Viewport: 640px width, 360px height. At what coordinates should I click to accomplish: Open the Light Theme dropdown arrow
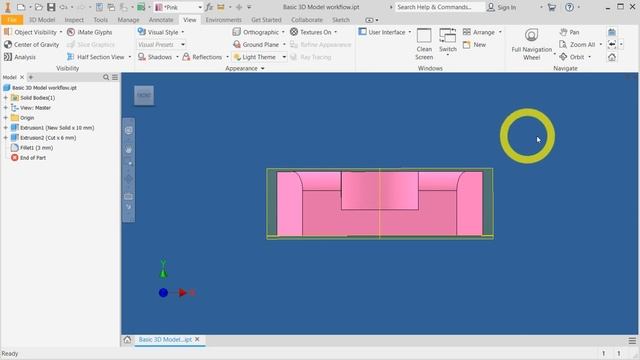[284, 57]
